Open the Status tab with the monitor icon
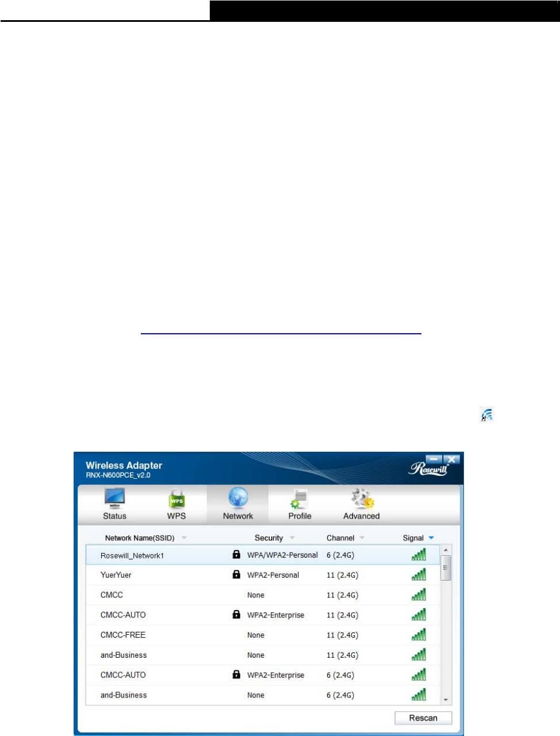 [x=114, y=504]
